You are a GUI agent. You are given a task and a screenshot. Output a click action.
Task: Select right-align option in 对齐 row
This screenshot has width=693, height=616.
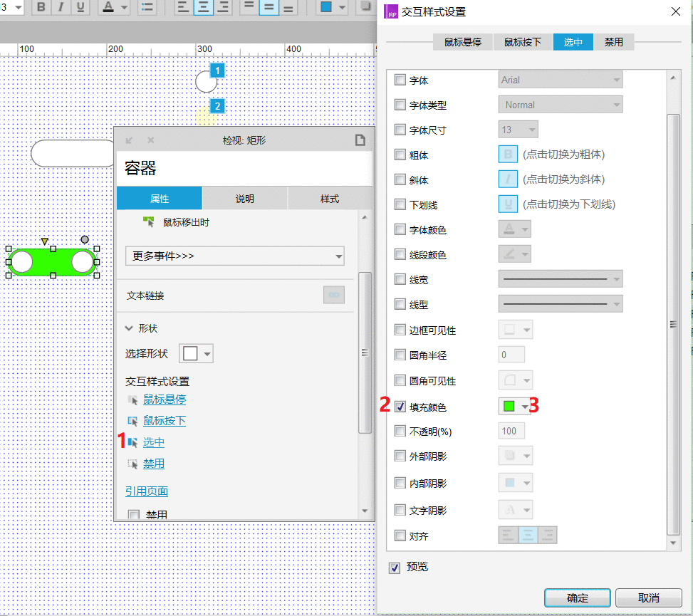point(547,535)
